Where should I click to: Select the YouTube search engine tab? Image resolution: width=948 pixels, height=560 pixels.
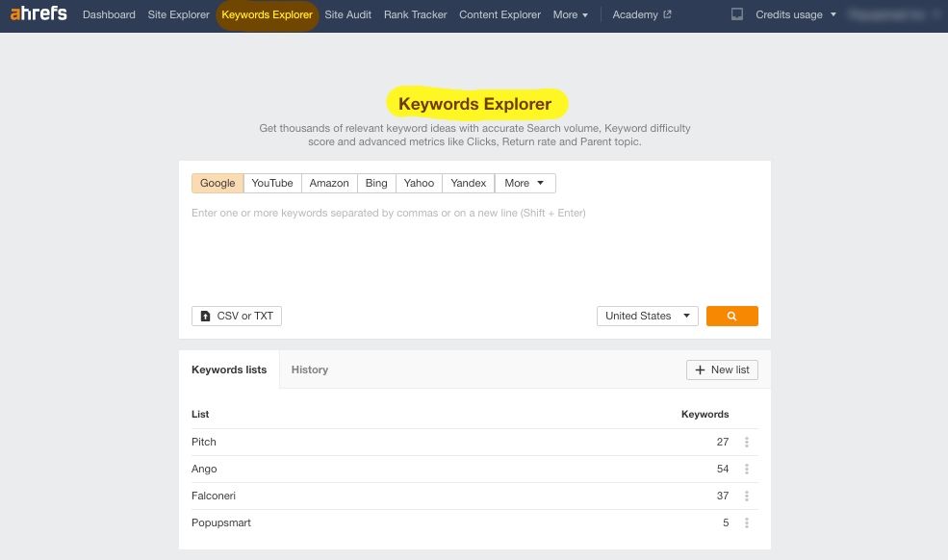(272, 183)
